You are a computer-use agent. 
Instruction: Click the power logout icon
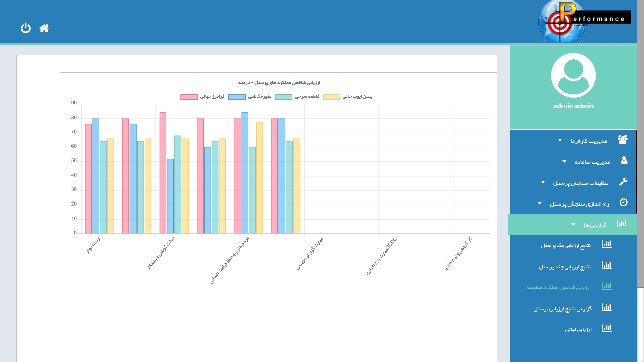click(x=25, y=28)
